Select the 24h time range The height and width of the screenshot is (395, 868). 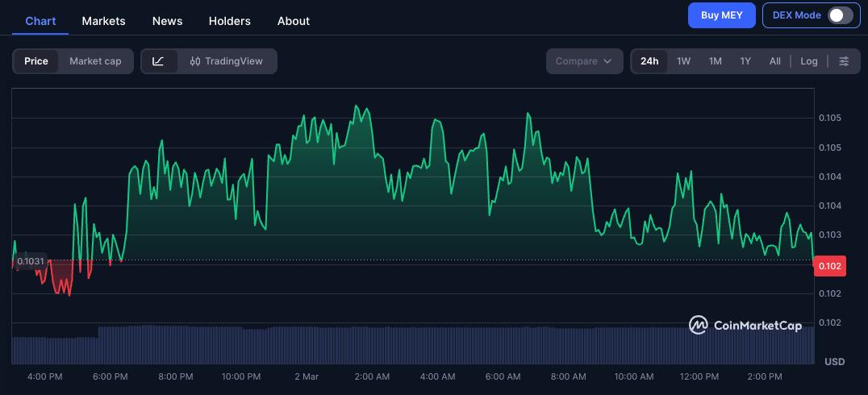(x=649, y=61)
